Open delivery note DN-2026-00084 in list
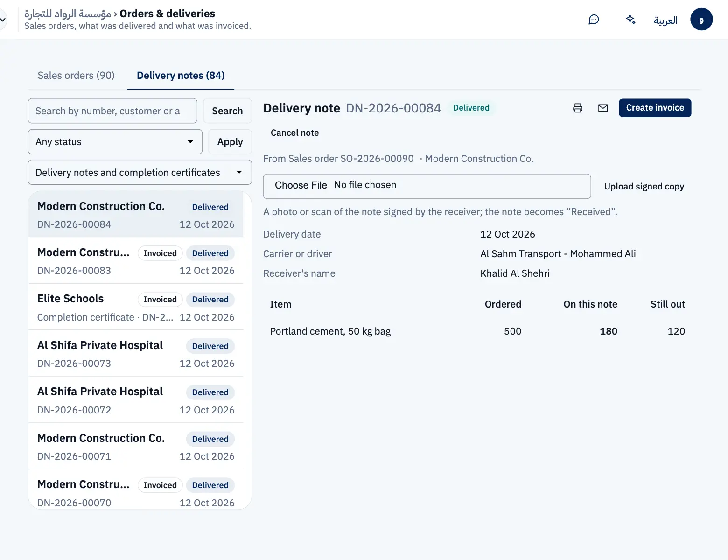Screen dimensions: 728x560 tap(136, 215)
